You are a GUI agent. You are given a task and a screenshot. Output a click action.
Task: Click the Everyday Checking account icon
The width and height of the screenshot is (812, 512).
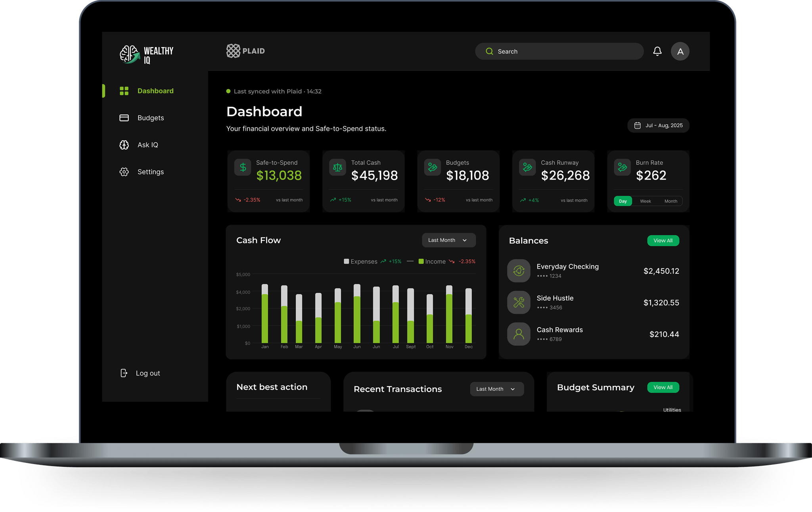click(519, 271)
